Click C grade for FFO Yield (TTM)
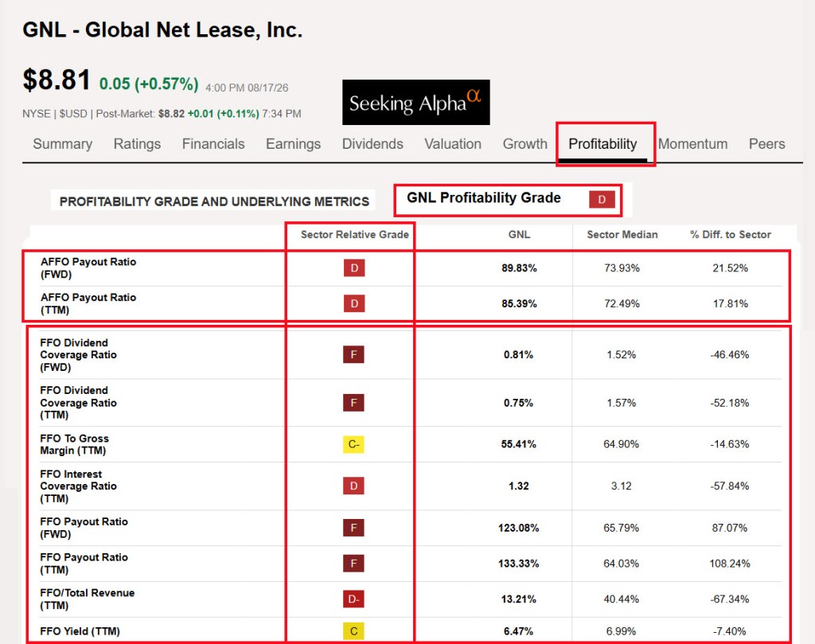The width and height of the screenshot is (815, 644). (x=353, y=631)
